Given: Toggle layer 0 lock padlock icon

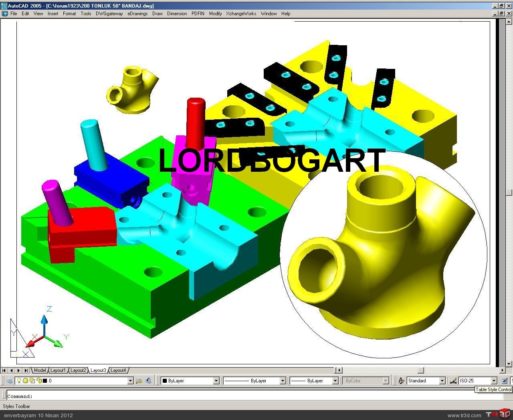Looking at the screenshot, I should tap(39, 381).
